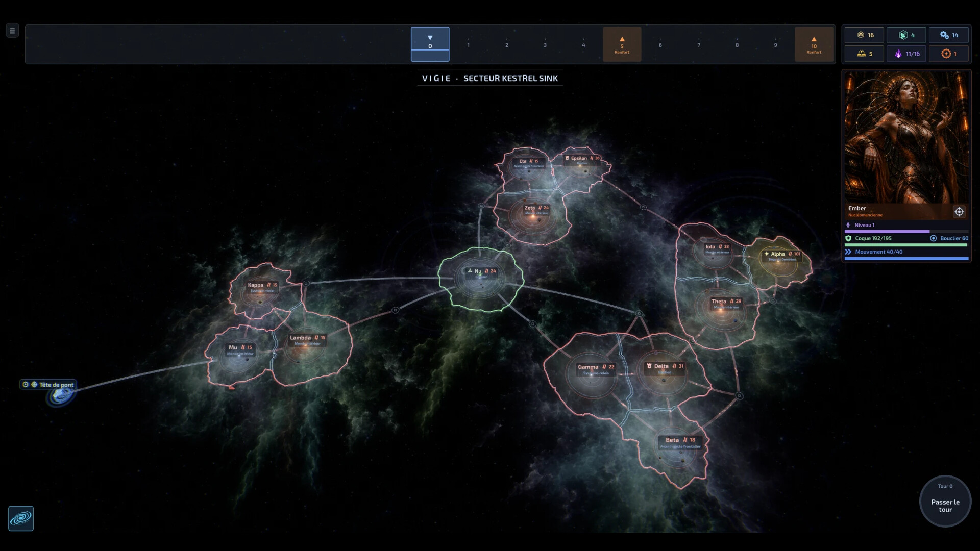Select the Eta frontier outpost
The width and height of the screenshot is (980, 551).
528,162
